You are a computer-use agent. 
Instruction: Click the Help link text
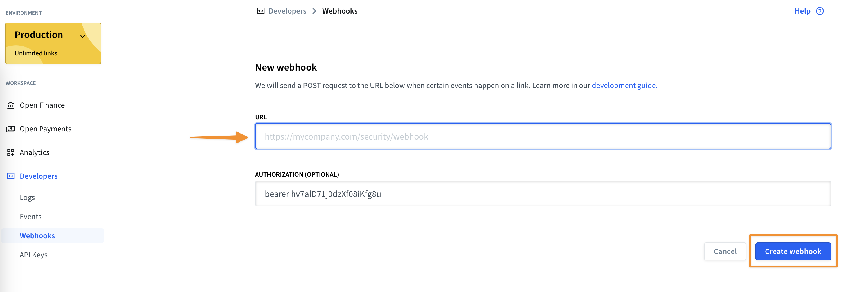click(x=802, y=11)
